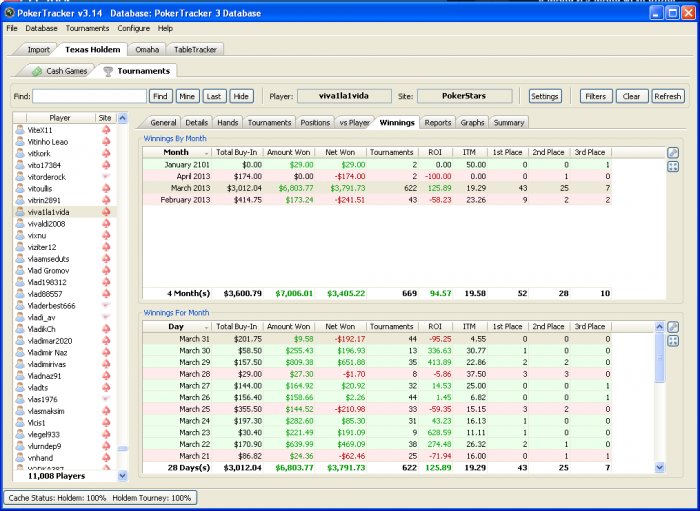Image resolution: width=700 pixels, height=511 pixels.
Task: Switch to the Omaha tab
Action: 147,48
